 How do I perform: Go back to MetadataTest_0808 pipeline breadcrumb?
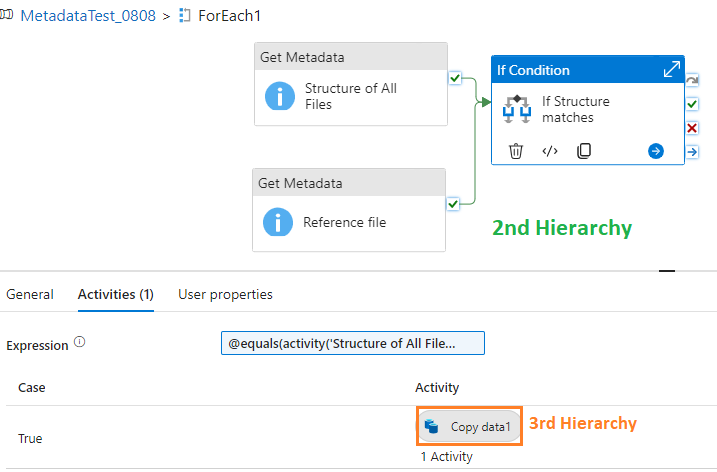[x=88, y=16]
